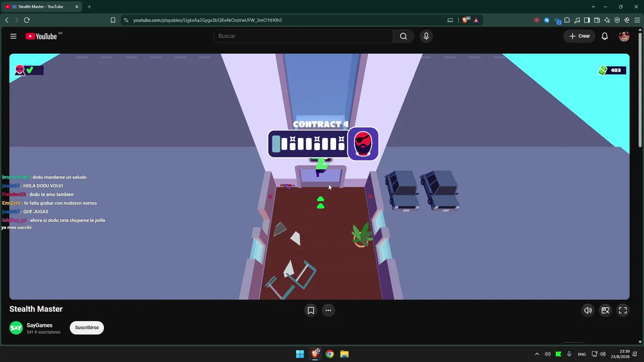
Task: Install app icon in the address bar
Action: 450,20
